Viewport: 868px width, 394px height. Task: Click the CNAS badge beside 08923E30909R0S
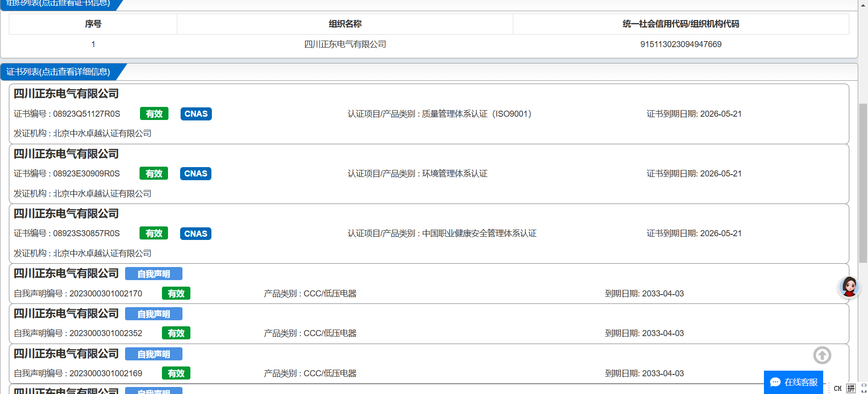click(196, 174)
